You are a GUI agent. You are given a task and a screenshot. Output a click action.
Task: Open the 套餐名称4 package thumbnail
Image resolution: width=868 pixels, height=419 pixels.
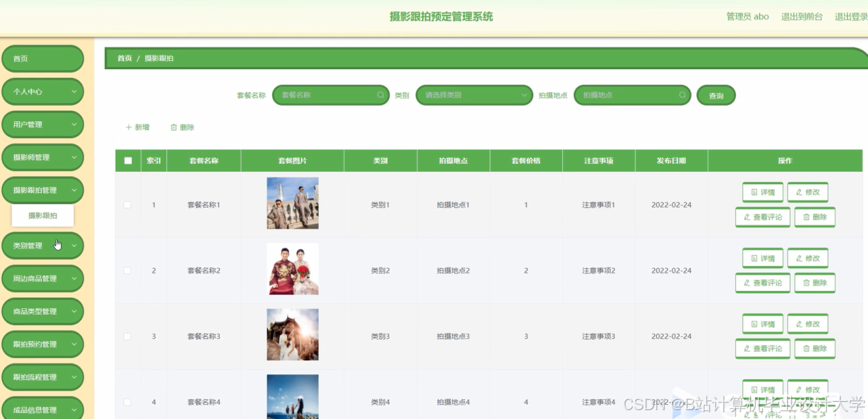point(293,396)
